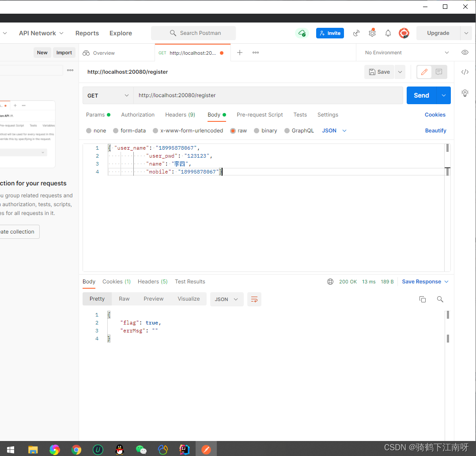476x456 pixels.
Task: Switch response view to Visualize
Action: click(x=189, y=299)
